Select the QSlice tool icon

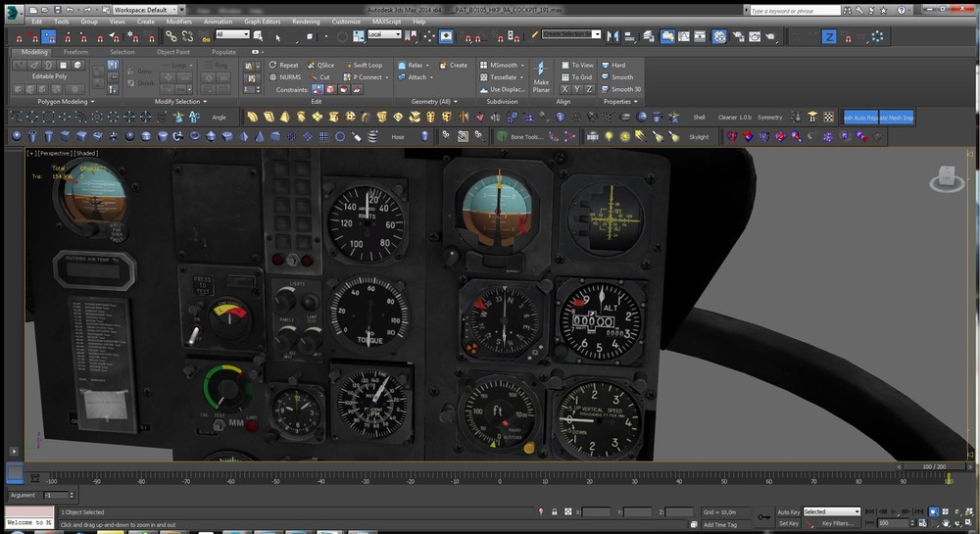pos(310,66)
